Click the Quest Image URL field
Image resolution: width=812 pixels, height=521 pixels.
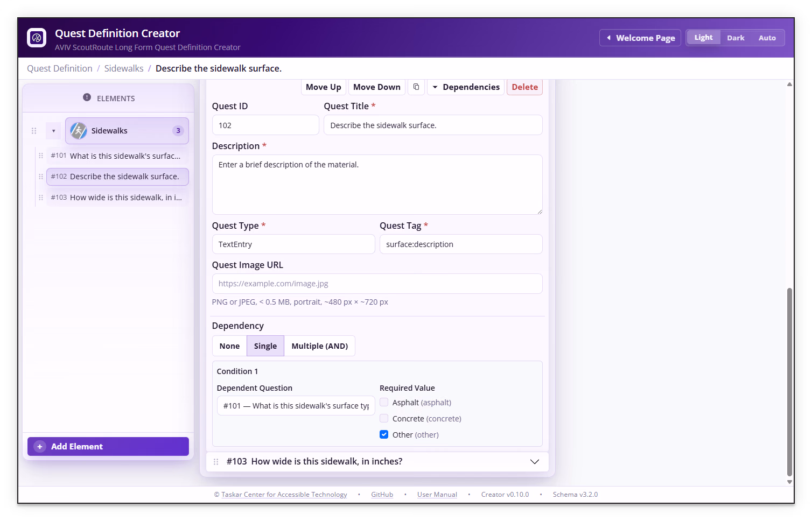coord(377,284)
